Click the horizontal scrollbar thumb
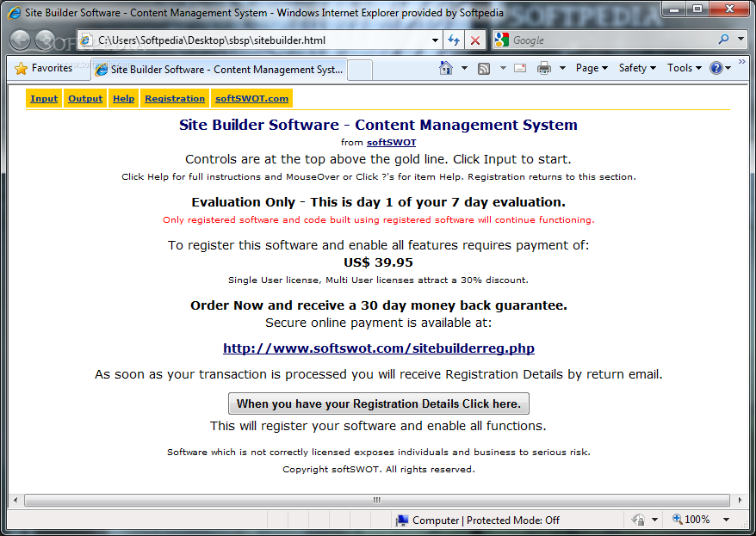The height and width of the screenshot is (536, 756). [x=377, y=501]
